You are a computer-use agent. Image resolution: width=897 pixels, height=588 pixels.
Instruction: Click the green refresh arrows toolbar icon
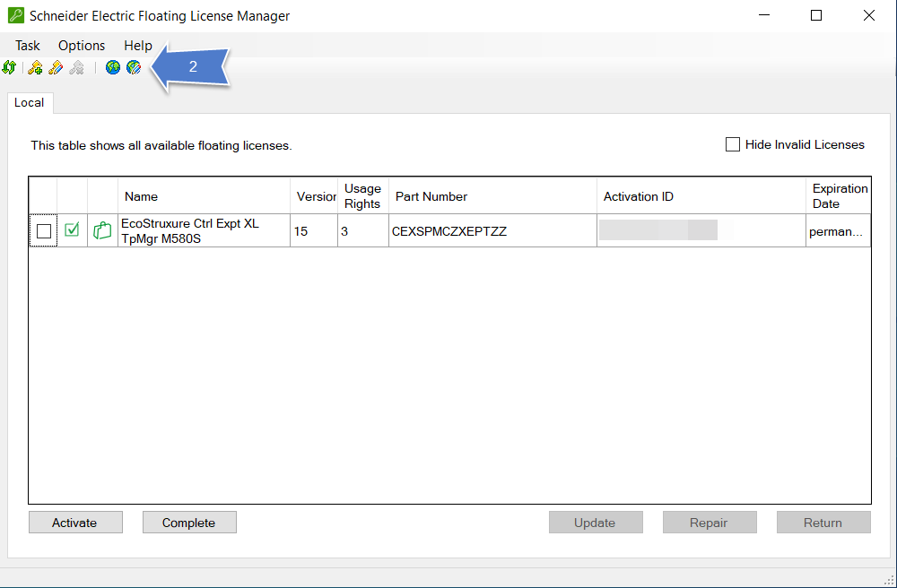9,68
